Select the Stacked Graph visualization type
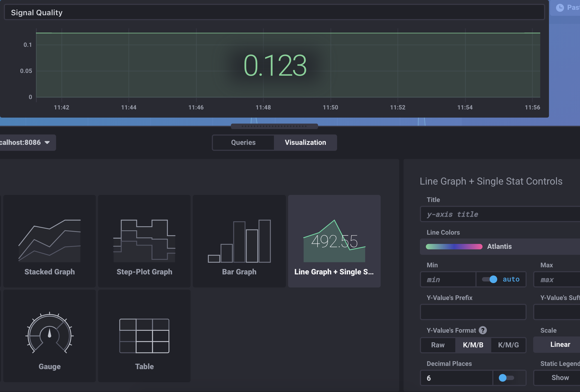Screen dimensions: 580x392 click(x=49, y=241)
